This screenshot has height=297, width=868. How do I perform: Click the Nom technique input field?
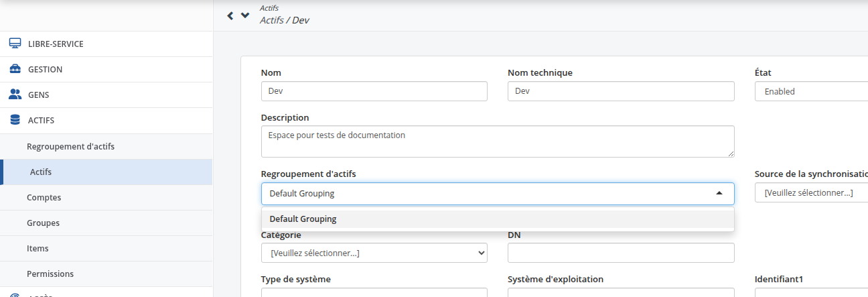tap(621, 91)
